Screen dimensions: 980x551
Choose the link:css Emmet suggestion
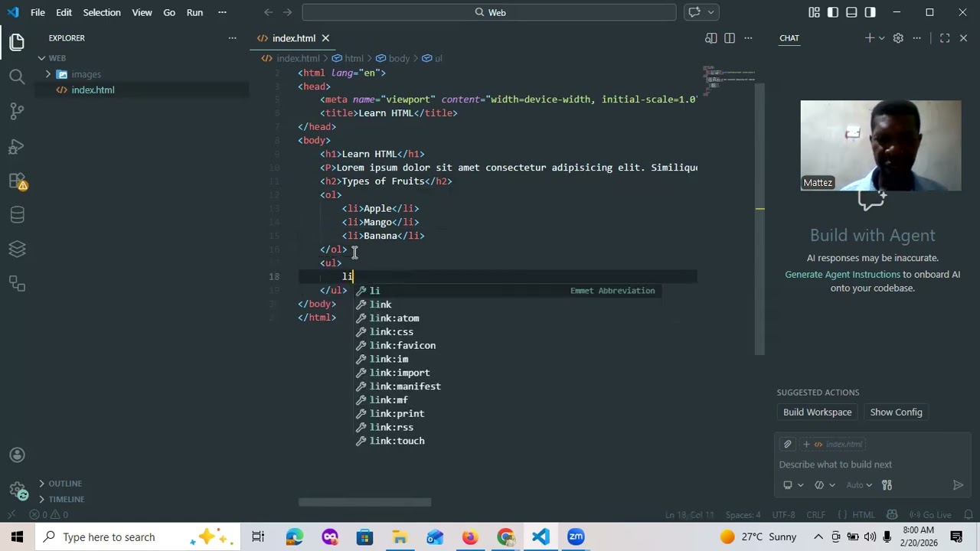pyautogui.click(x=391, y=332)
